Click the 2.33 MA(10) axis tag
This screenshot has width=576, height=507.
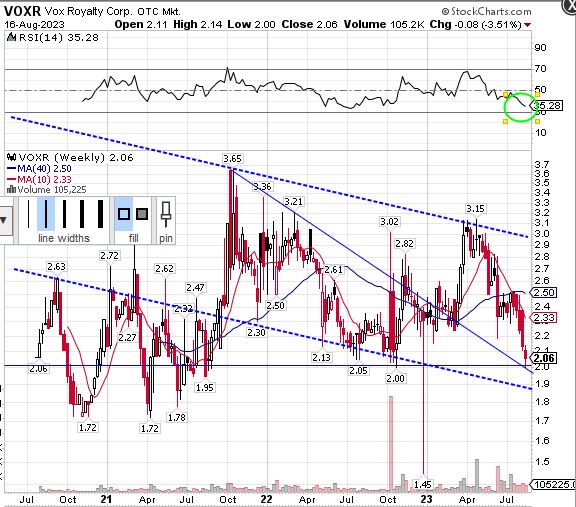pos(544,317)
